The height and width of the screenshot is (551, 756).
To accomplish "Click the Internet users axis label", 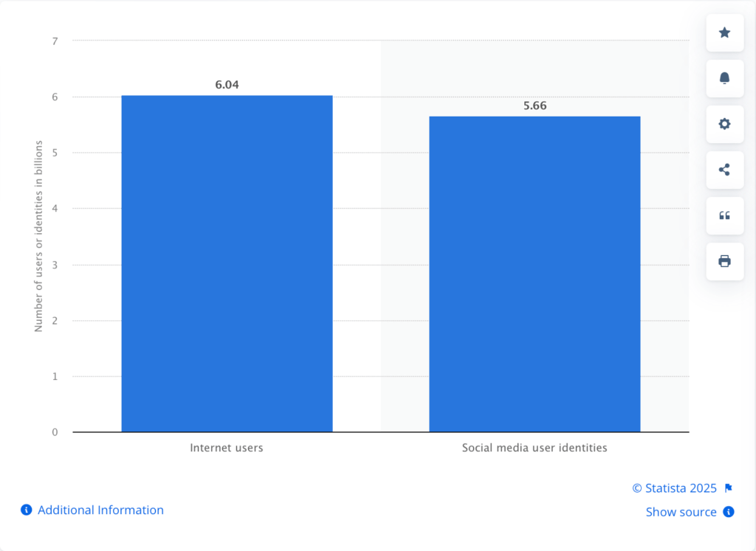I will click(227, 448).
